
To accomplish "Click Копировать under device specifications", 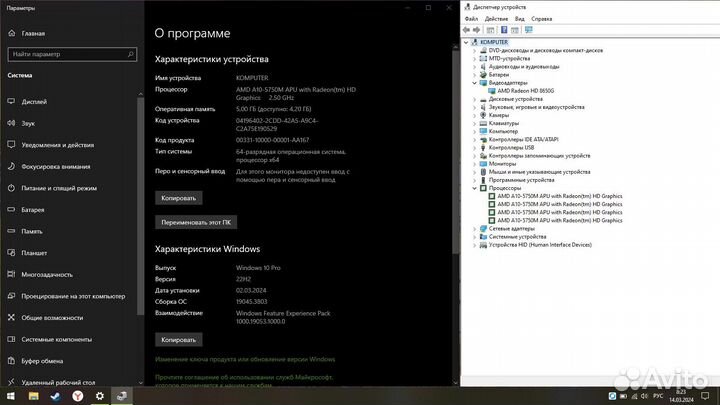I will [179, 198].
